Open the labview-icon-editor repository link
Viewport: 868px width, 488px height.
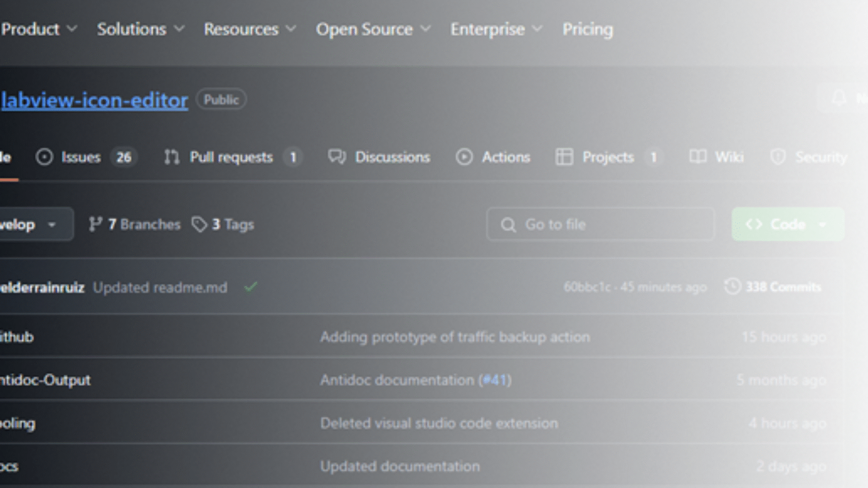click(x=94, y=100)
